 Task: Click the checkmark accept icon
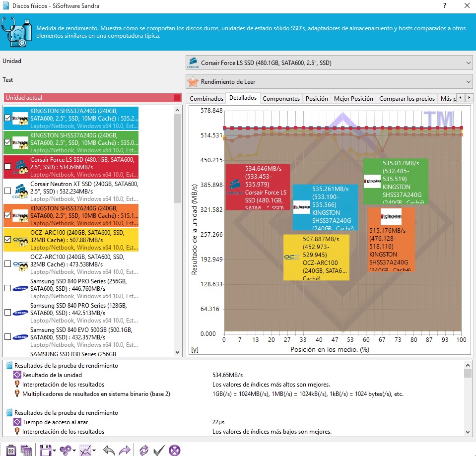(159, 450)
